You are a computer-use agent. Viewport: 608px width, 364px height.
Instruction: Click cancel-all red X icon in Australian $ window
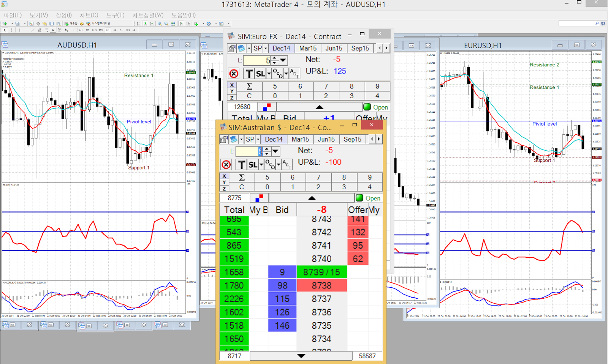click(226, 165)
